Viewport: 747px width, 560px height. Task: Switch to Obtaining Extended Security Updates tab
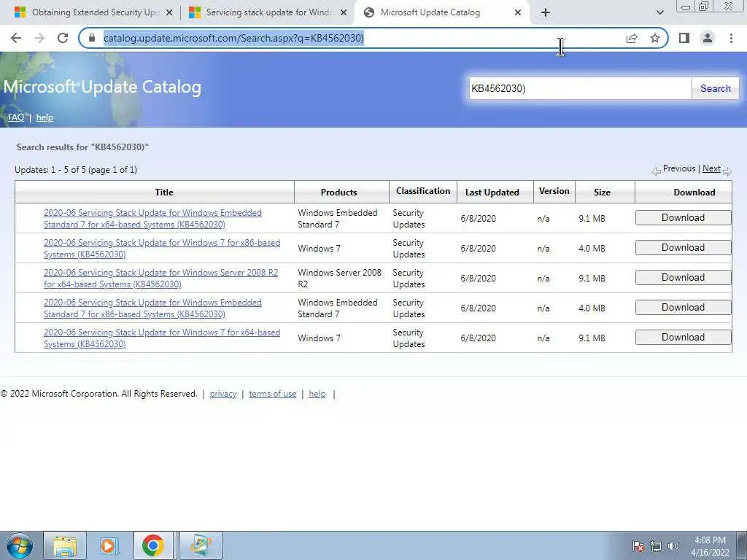[x=94, y=12]
